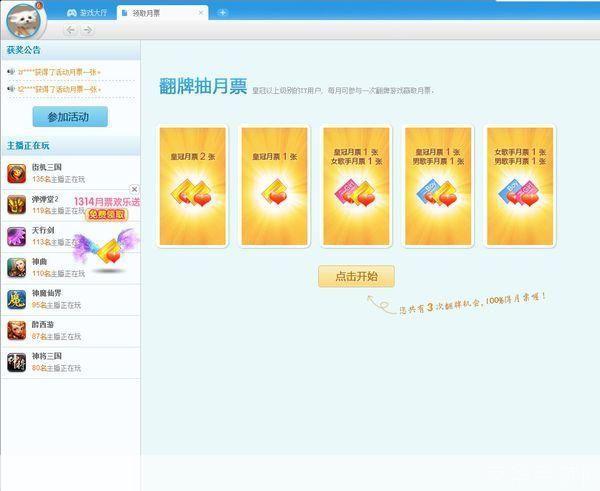Image resolution: width=600 pixels, height=491 pixels.
Task: Flip the 女歌手月票 and 男歌手月票 card
Action: click(520, 186)
